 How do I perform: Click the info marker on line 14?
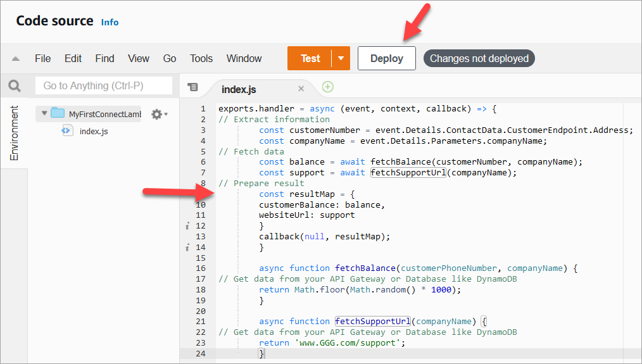pyautogui.click(x=187, y=248)
